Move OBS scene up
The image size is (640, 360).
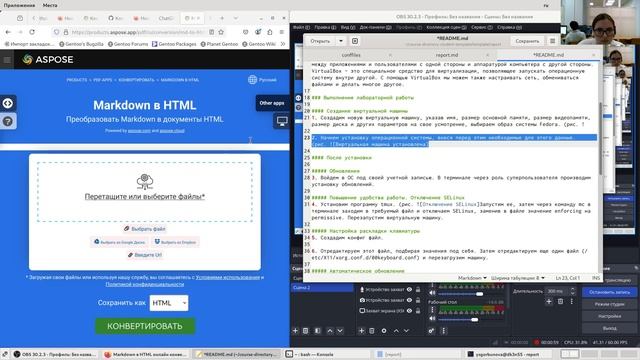pyautogui.click(x=330, y=331)
